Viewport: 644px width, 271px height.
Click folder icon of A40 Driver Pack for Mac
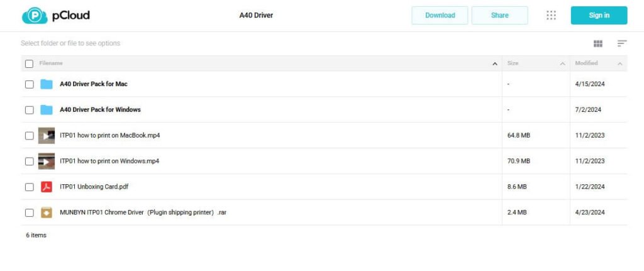(x=47, y=84)
